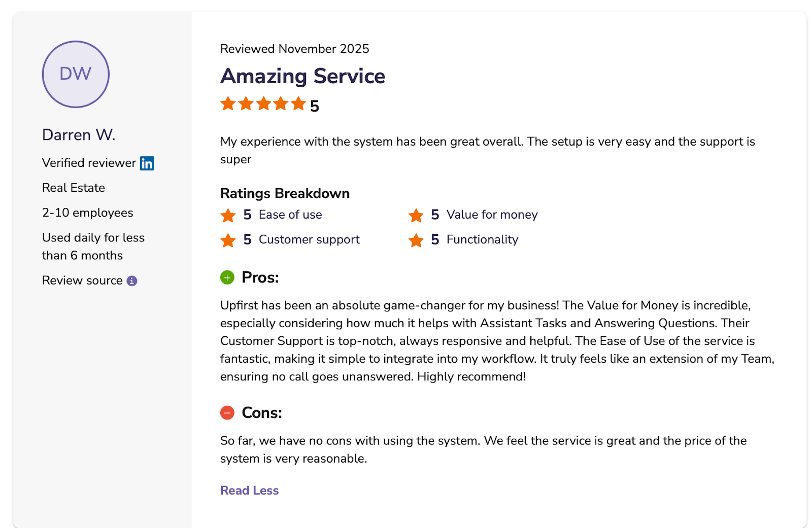Click the Value for money rating label
The width and height of the screenshot is (812, 528).
[x=492, y=215]
